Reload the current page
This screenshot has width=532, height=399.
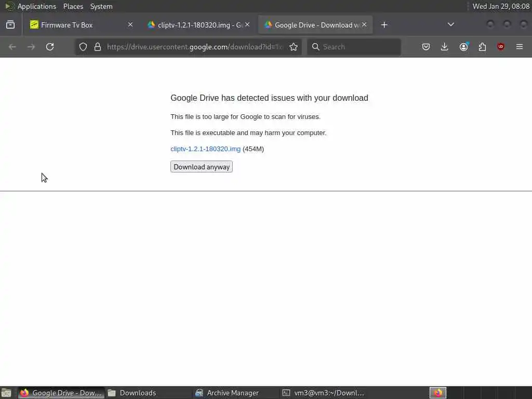50,47
